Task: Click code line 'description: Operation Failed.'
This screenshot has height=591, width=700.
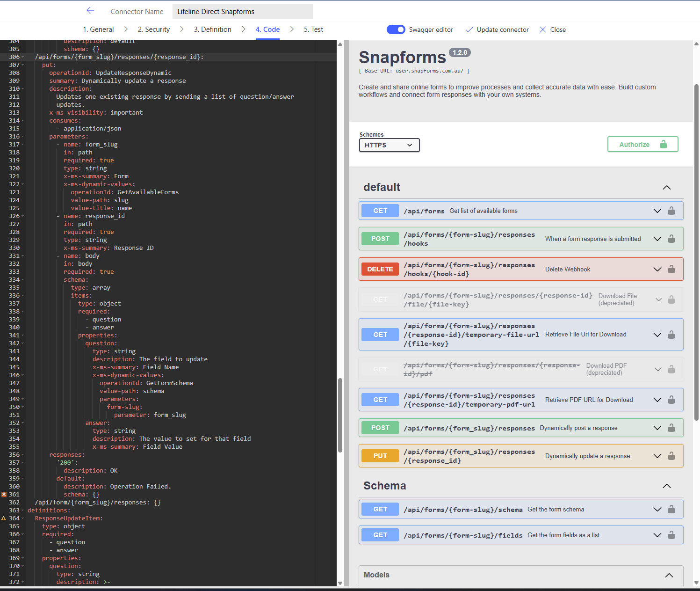Action: (117, 486)
